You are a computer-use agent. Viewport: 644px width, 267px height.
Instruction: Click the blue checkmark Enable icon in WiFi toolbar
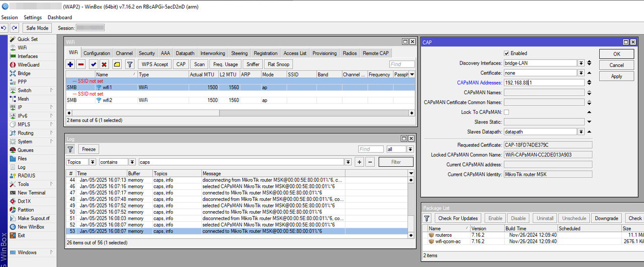[93, 64]
